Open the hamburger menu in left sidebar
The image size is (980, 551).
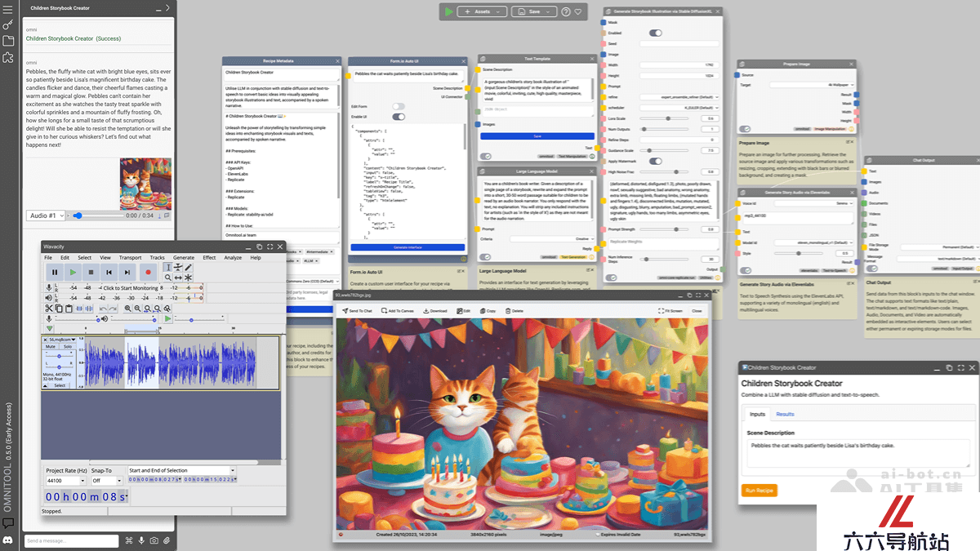[x=7, y=9]
